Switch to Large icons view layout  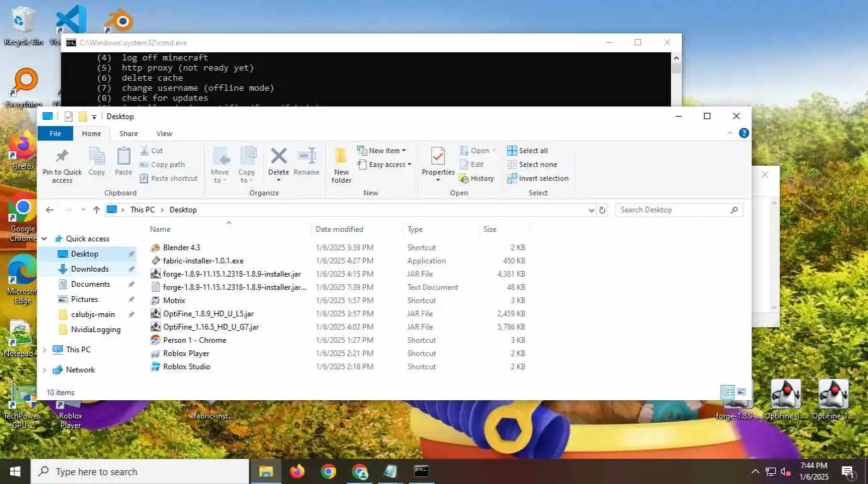pyautogui.click(x=741, y=392)
